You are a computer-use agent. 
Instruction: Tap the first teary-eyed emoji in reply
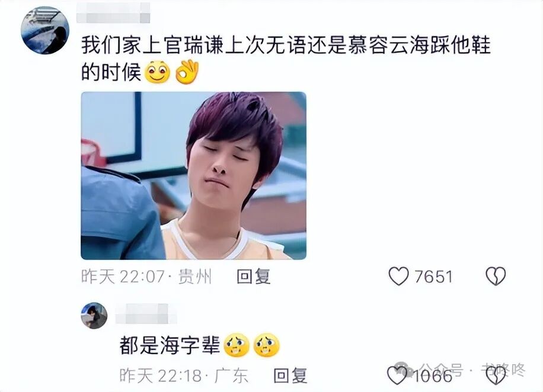[x=237, y=345]
